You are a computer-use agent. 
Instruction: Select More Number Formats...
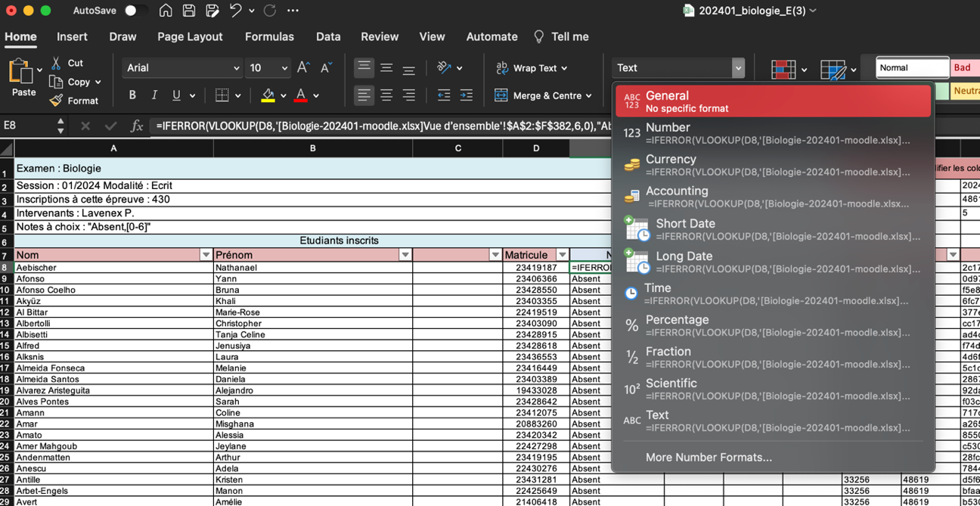pyautogui.click(x=709, y=458)
